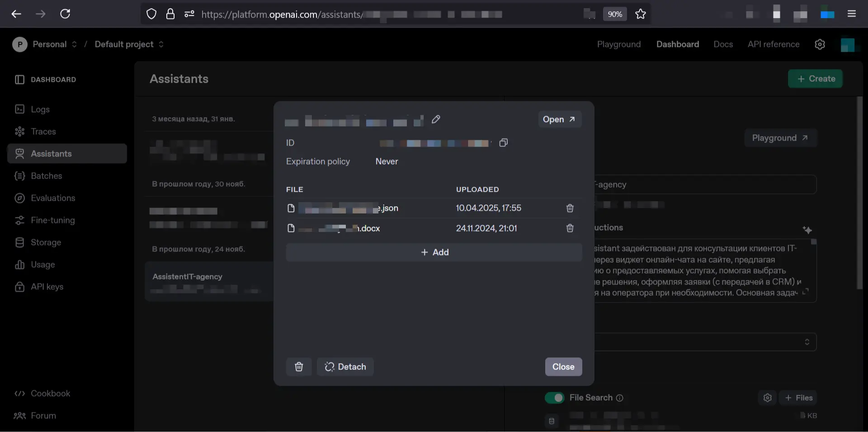Open the user profile avatar
Image resolution: width=868 pixels, height=432 pixels.
click(848, 45)
